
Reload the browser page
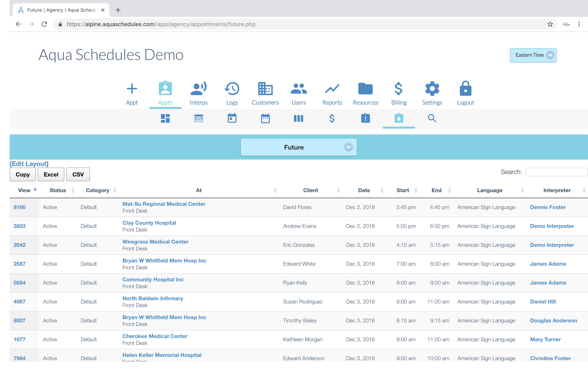pos(44,24)
